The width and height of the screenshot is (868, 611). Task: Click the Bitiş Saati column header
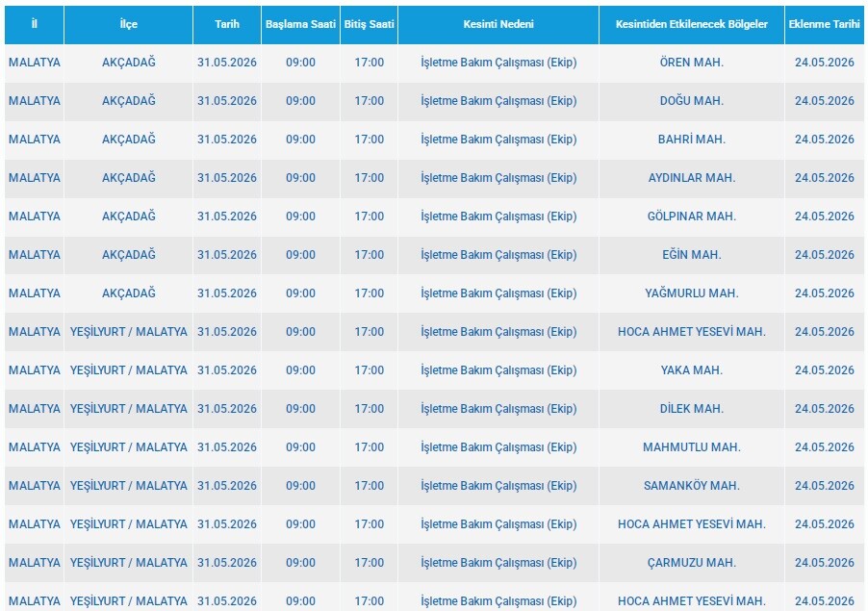point(370,24)
